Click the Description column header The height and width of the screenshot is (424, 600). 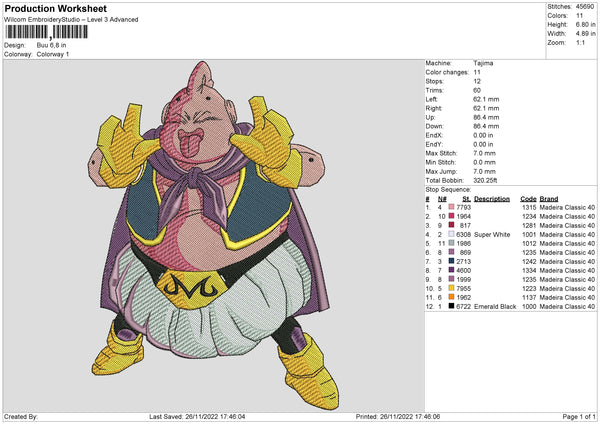pyautogui.click(x=491, y=198)
